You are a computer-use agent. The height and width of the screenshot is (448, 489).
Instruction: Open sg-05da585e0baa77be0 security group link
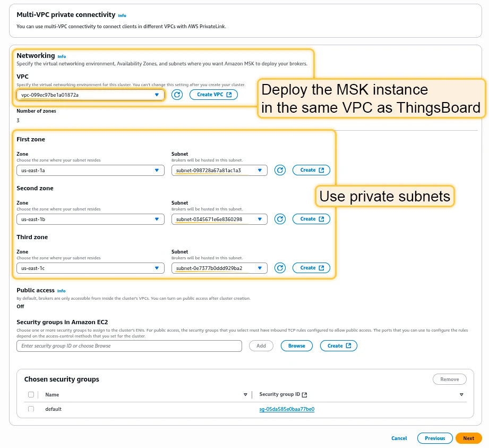pyautogui.click(x=287, y=409)
